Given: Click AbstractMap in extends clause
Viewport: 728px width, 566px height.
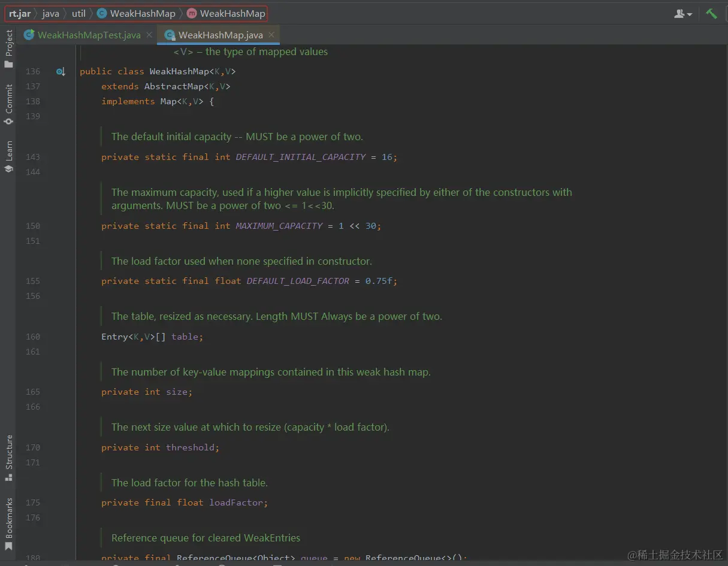Looking at the screenshot, I should click(x=173, y=86).
